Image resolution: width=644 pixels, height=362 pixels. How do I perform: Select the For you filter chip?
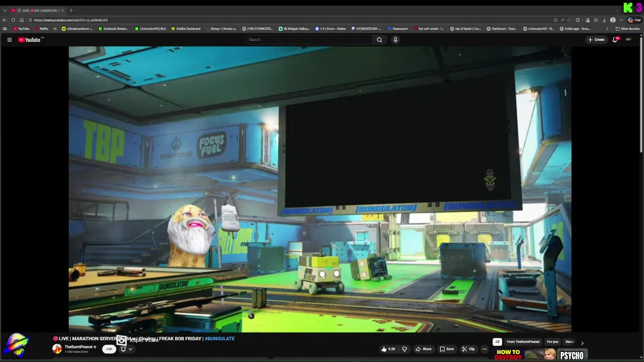pos(552,342)
